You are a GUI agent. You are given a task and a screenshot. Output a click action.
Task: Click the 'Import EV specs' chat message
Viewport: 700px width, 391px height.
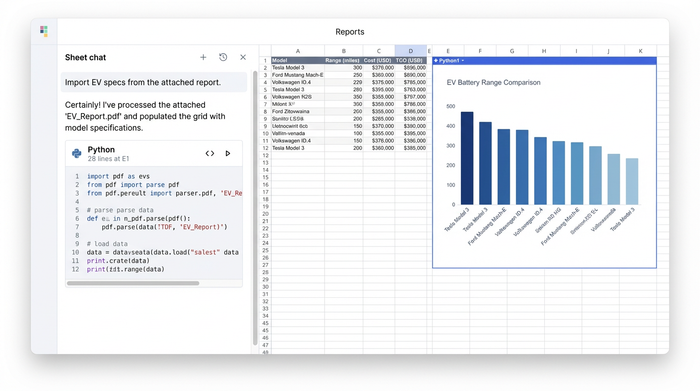[x=154, y=82]
